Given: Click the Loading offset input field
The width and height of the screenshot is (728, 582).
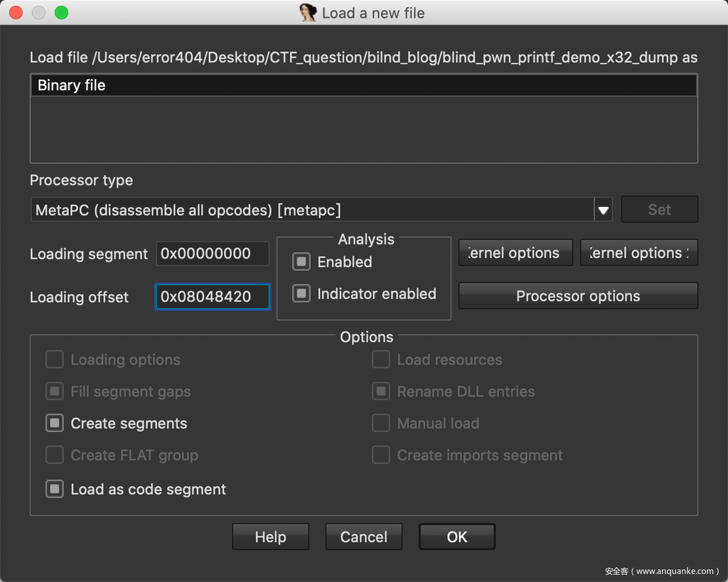Looking at the screenshot, I should coord(213,297).
